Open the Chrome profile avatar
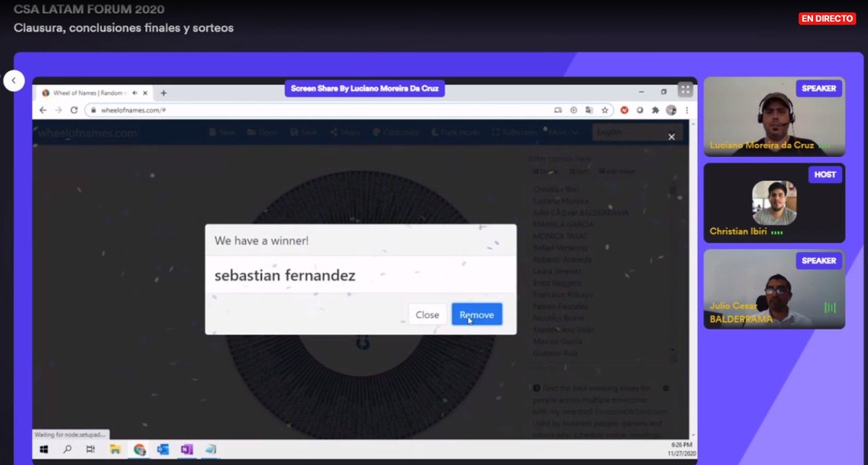The image size is (868, 465). tap(671, 111)
